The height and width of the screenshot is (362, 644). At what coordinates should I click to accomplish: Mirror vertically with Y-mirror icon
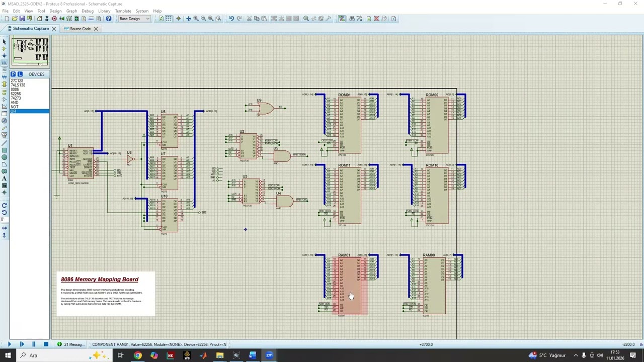click(4, 235)
